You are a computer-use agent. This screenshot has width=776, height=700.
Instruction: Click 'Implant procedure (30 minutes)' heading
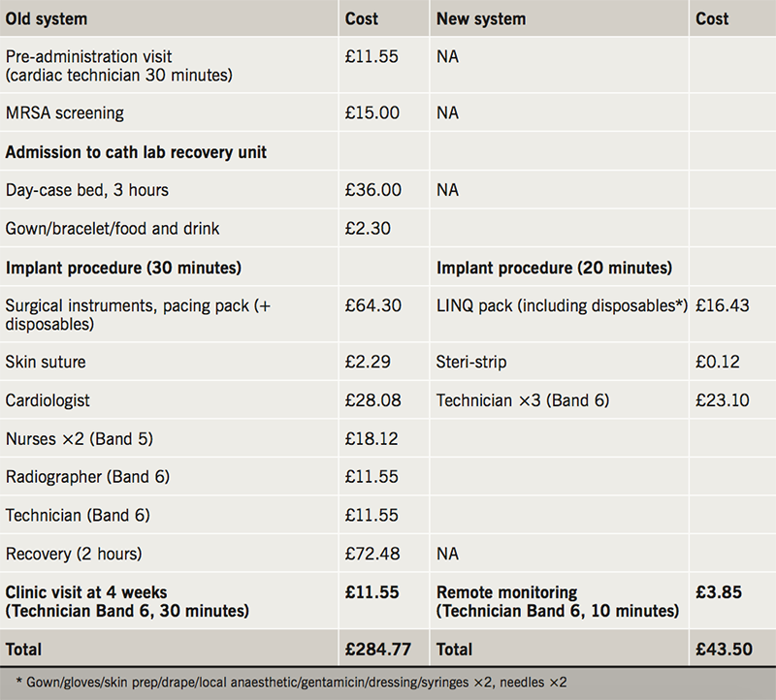coord(123,268)
